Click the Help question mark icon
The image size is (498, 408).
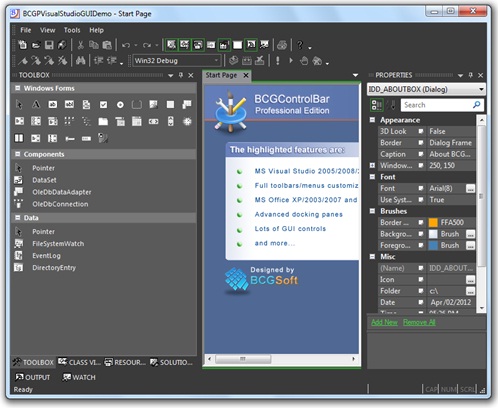point(300,45)
